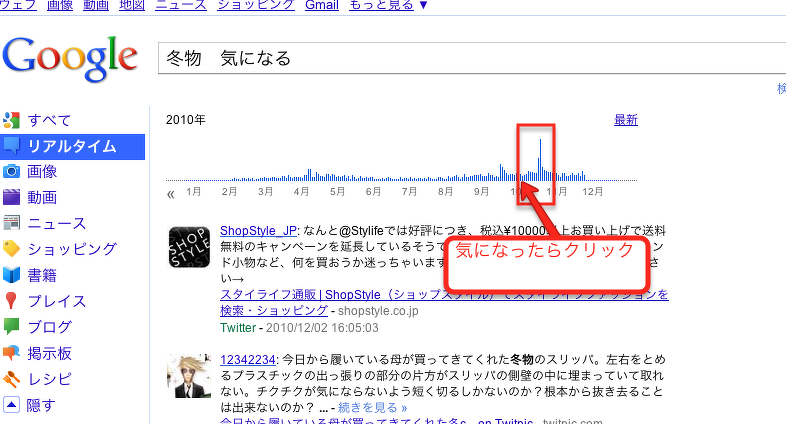Click the ブログ green bubble icon
The height and width of the screenshot is (424, 786).
coord(11,327)
